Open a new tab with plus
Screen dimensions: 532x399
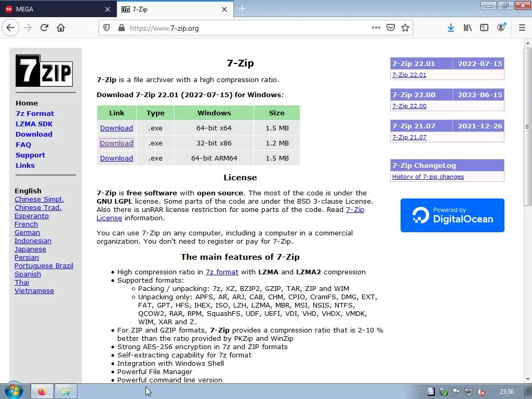click(x=242, y=9)
